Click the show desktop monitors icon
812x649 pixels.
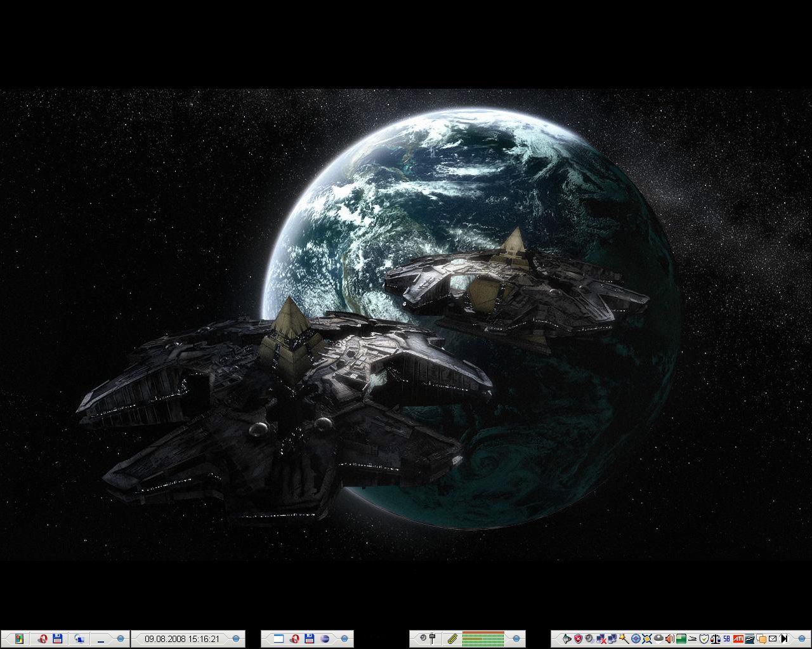click(79, 638)
